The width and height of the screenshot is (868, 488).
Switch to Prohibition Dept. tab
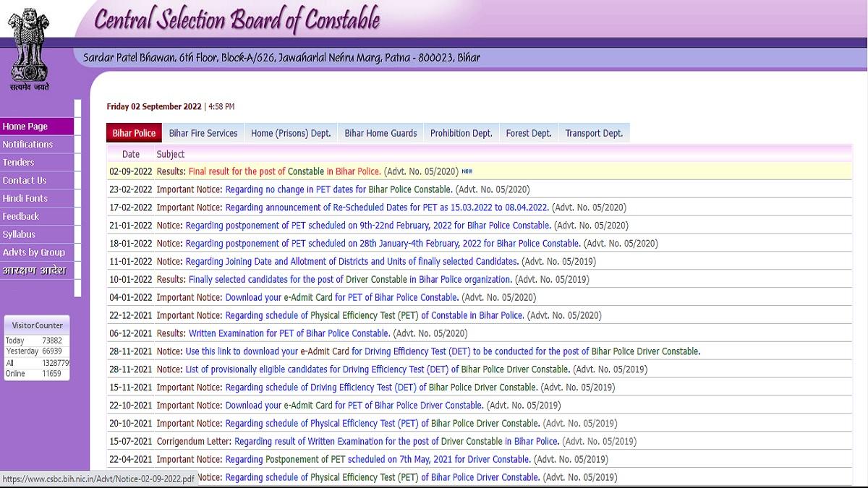tap(461, 133)
